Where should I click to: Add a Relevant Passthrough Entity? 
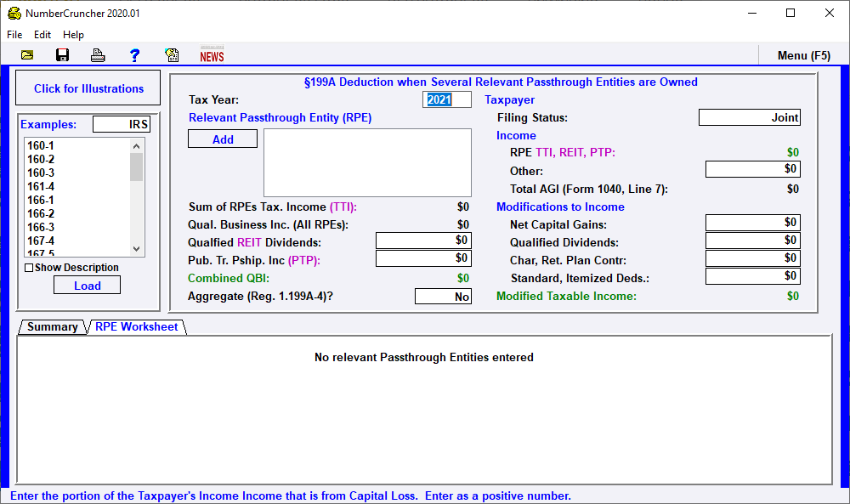point(223,139)
